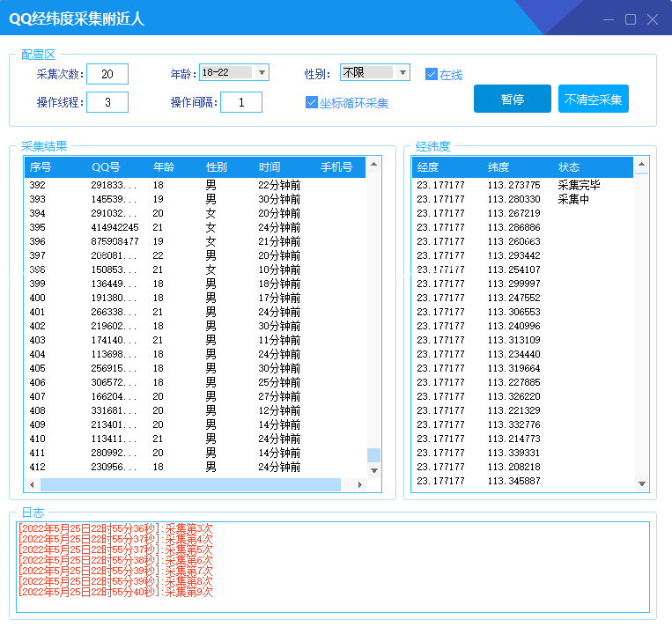Select coordinate row 113.280330

pos(522,199)
